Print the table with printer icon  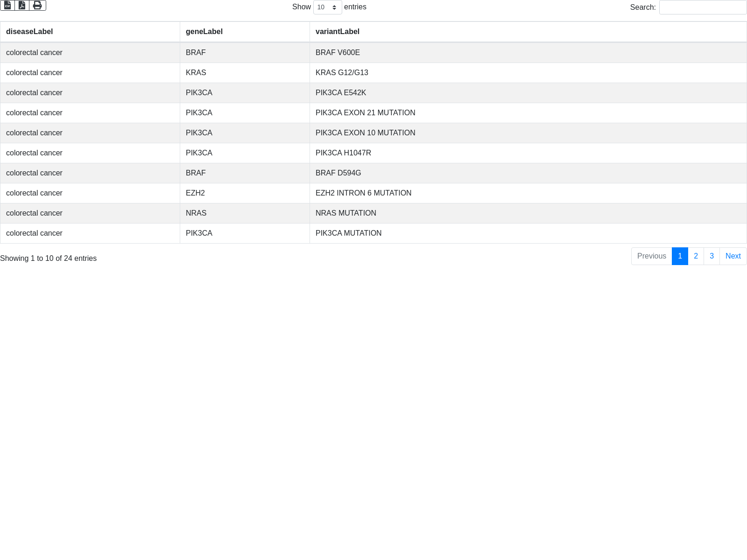37,5
